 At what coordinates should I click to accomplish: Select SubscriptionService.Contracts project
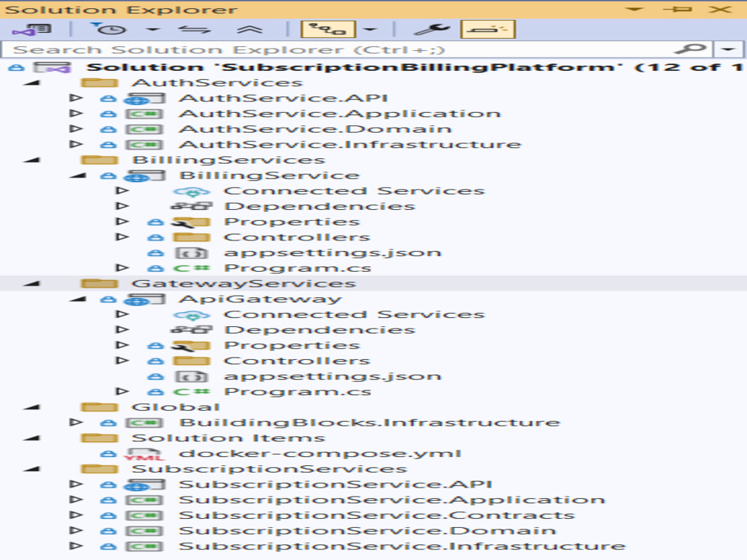click(376, 515)
